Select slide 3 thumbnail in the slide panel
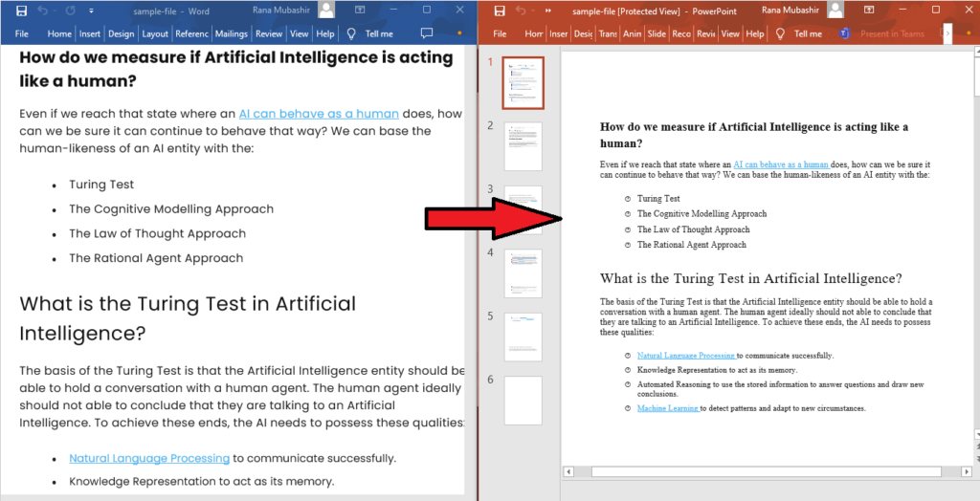Viewport: 980px width, 501px height. [523, 209]
